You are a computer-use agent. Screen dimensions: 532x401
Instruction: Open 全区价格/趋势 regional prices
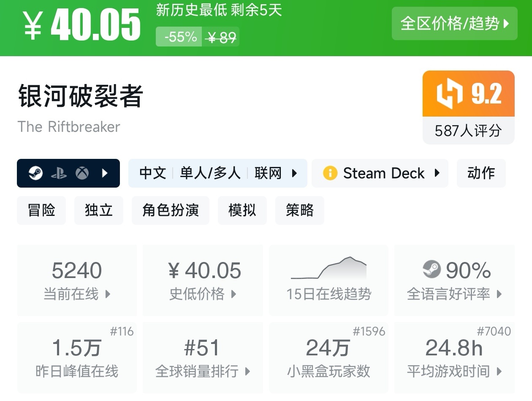pyautogui.click(x=454, y=24)
